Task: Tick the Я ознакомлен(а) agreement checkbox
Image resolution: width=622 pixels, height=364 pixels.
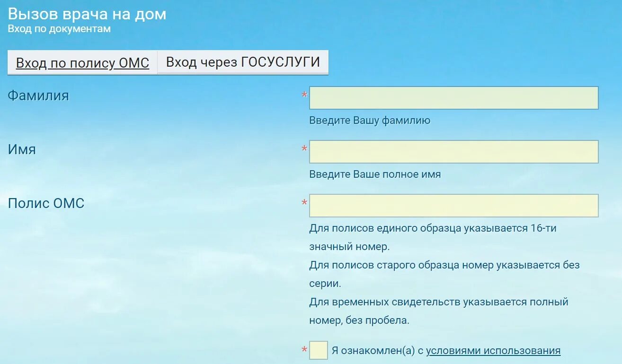Action: pos(319,350)
